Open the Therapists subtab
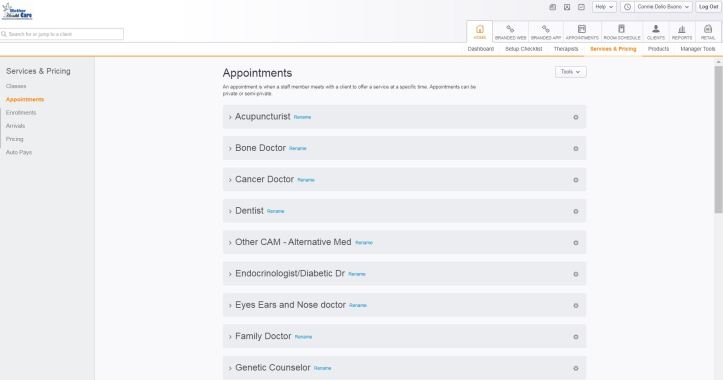The height and width of the screenshot is (380, 723). (x=566, y=49)
